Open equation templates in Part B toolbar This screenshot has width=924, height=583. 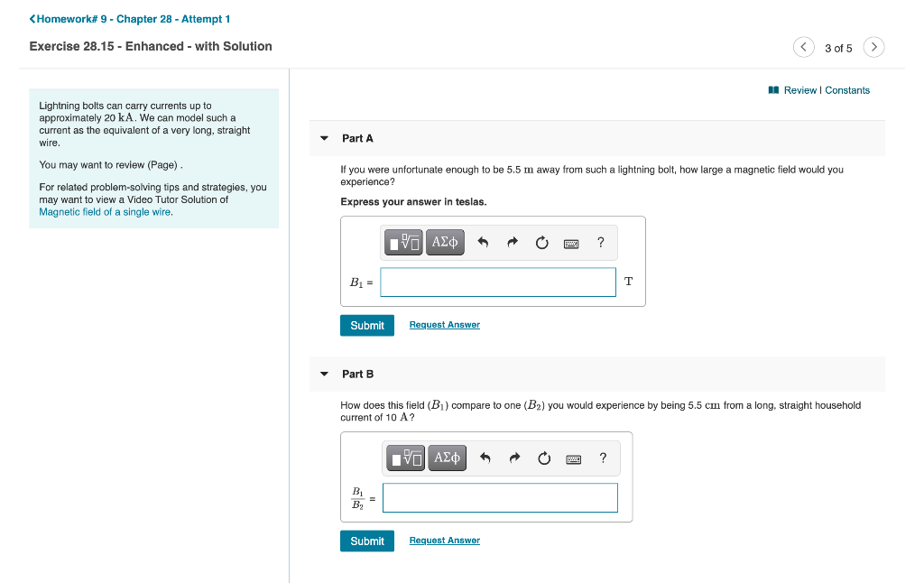point(406,458)
